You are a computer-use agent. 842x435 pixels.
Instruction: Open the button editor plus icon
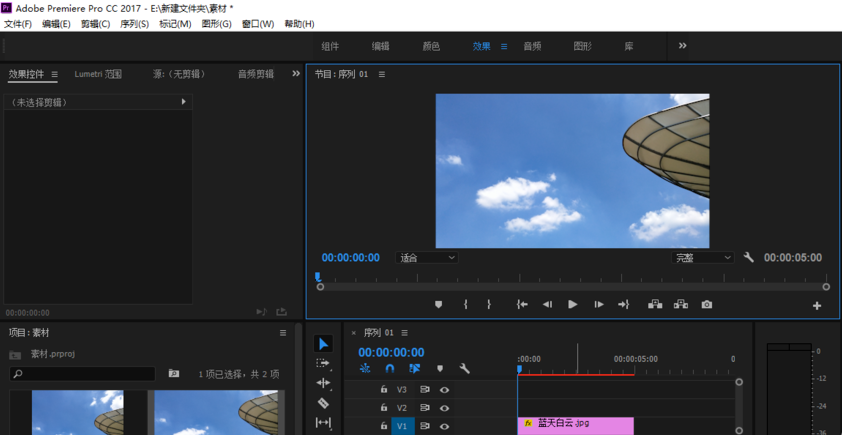tap(817, 306)
